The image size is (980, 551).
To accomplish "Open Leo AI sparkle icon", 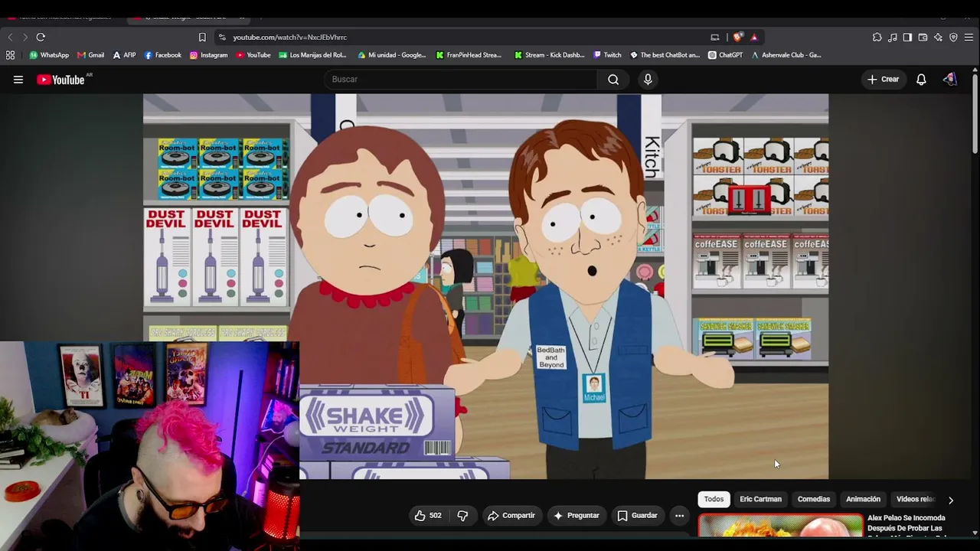I will [938, 37].
